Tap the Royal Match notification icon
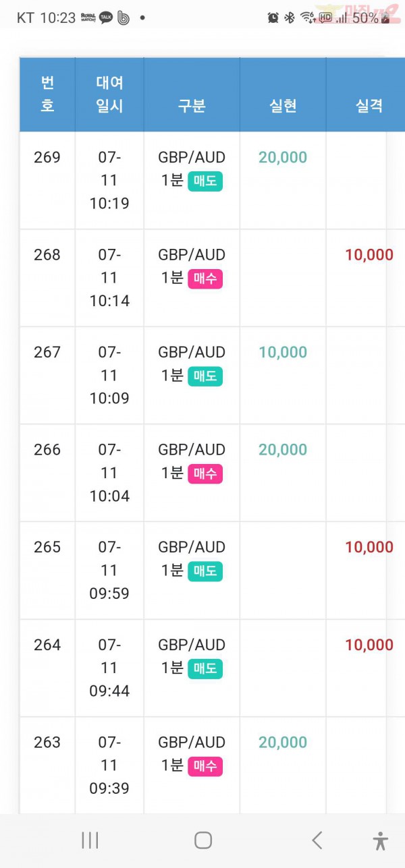The height and width of the screenshot is (868, 405). (88, 18)
